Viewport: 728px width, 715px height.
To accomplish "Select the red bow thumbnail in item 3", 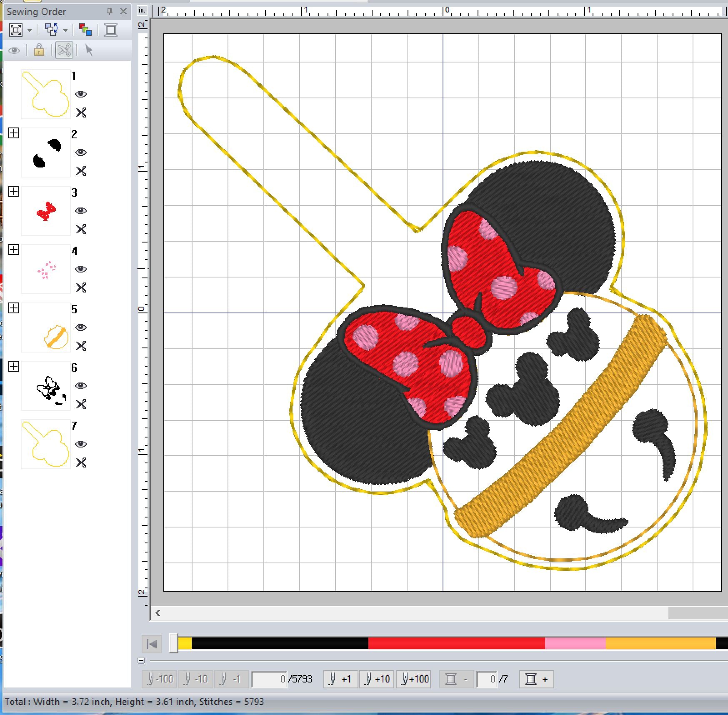I will coord(46,211).
